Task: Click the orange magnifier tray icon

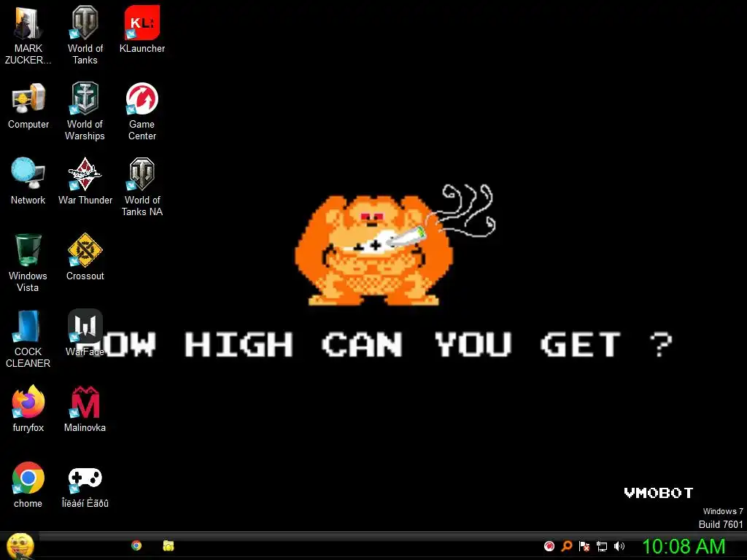Action: (566, 546)
